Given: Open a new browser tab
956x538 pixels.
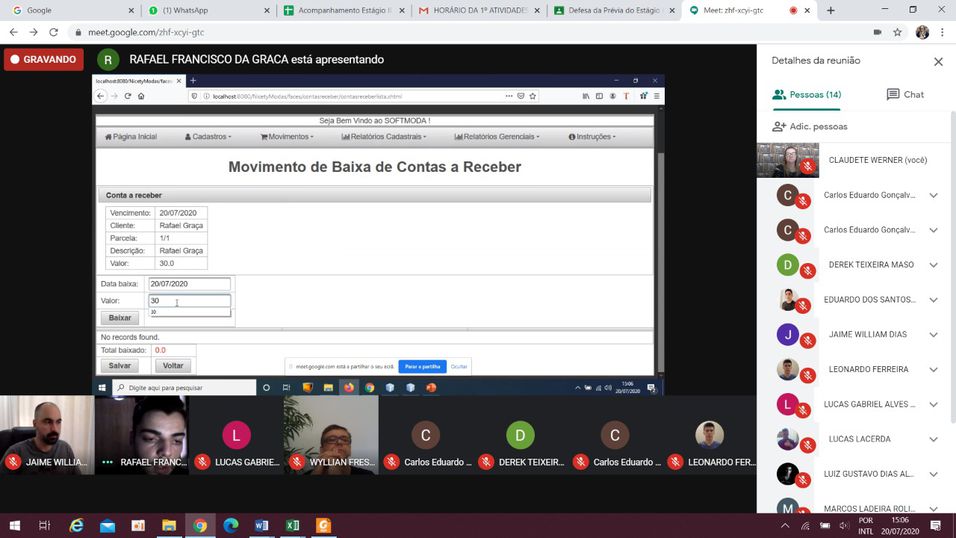Looking at the screenshot, I should 830,10.
